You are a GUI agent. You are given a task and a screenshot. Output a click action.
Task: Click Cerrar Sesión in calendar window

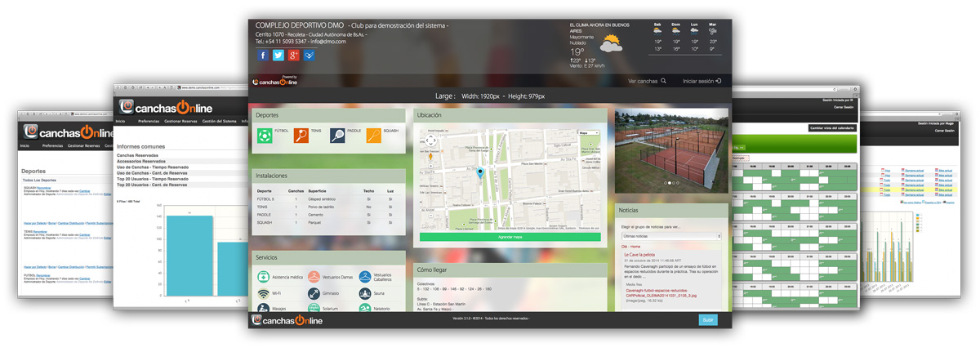(844, 107)
